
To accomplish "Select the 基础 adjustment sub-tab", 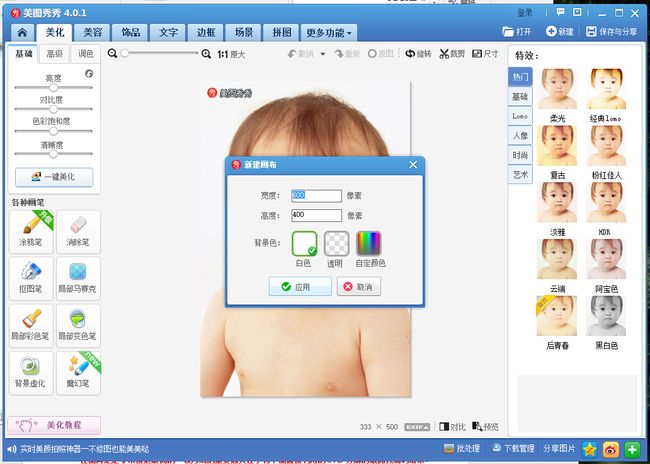I will point(24,54).
